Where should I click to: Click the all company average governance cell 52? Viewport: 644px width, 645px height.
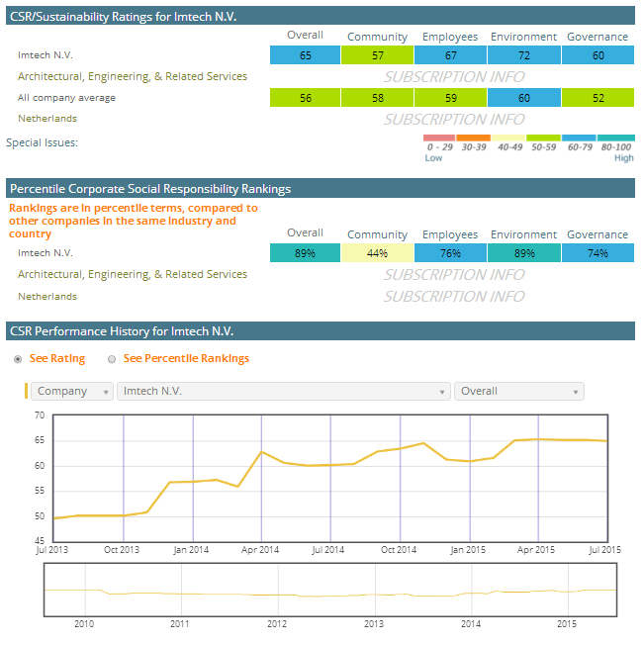[x=598, y=98]
